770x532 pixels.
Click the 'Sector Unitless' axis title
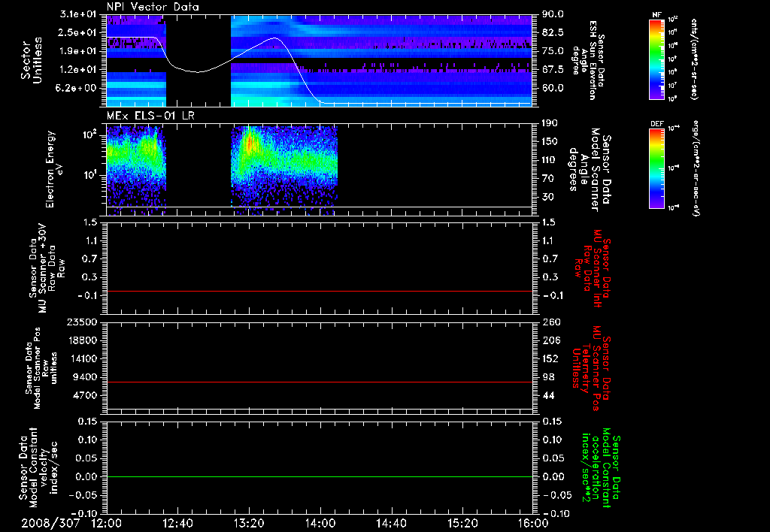[x=32, y=60]
